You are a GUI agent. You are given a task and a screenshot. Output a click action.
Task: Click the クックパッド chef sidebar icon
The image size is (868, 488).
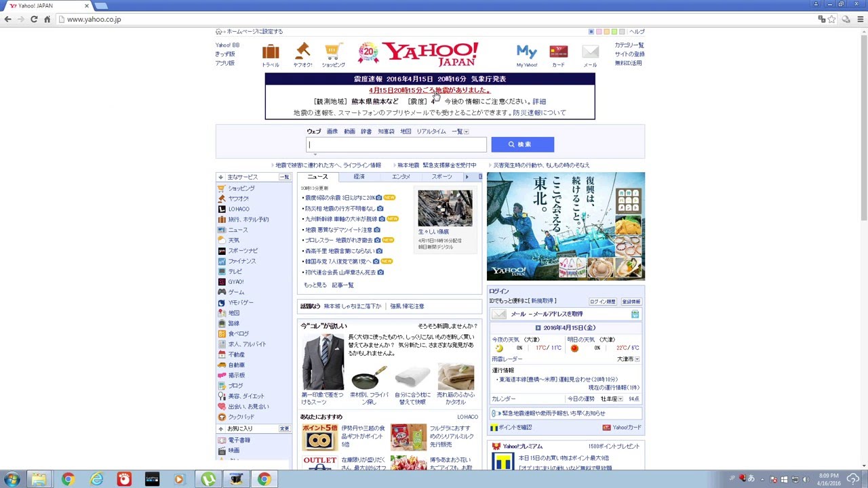pos(222,418)
